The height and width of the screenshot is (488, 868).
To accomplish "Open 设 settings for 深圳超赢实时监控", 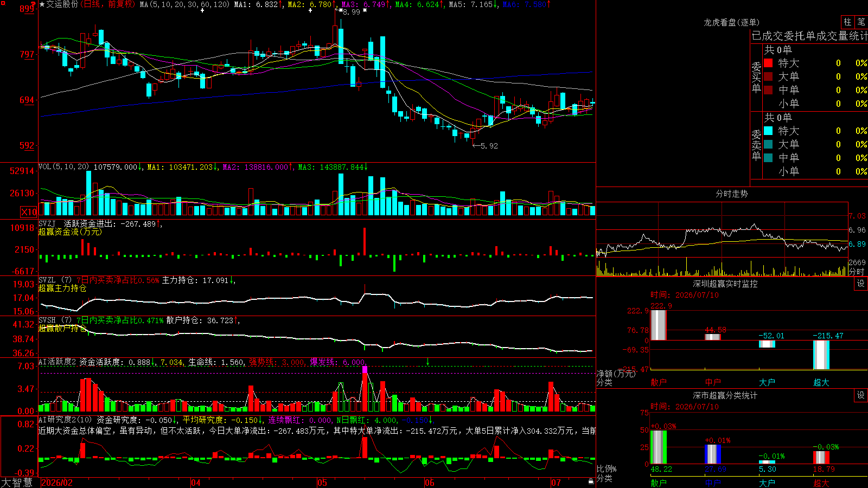I will pyautogui.click(x=861, y=284).
